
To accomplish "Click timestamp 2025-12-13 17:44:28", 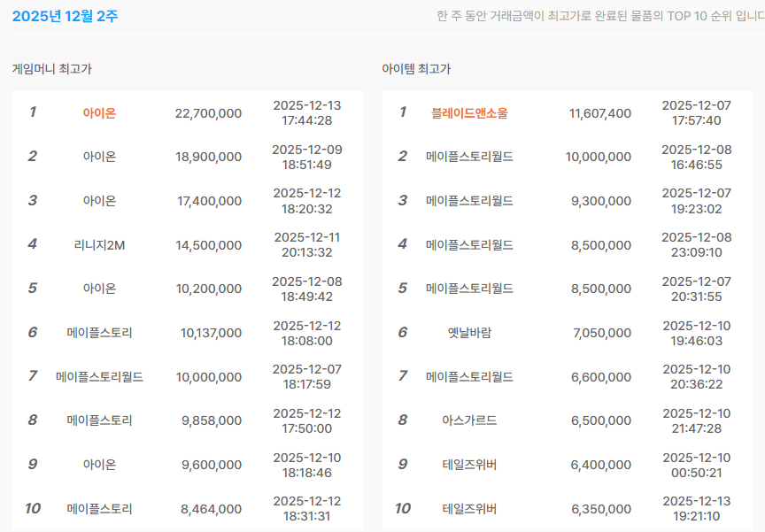I will (307, 113).
